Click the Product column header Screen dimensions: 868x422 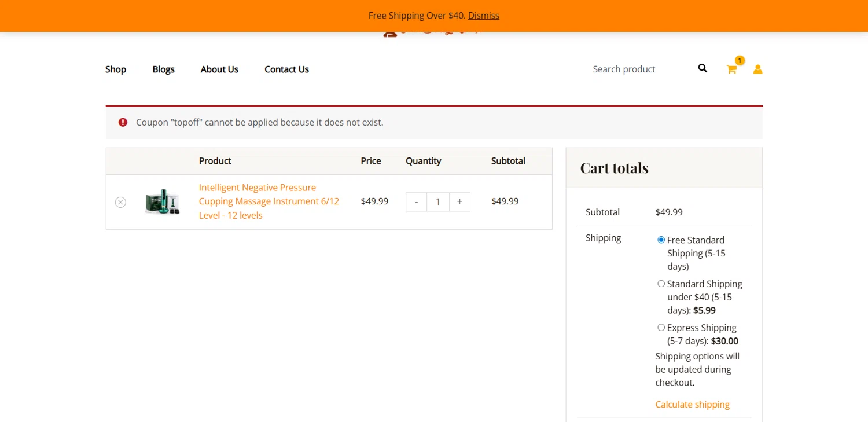pyautogui.click(x=215, y=161)
